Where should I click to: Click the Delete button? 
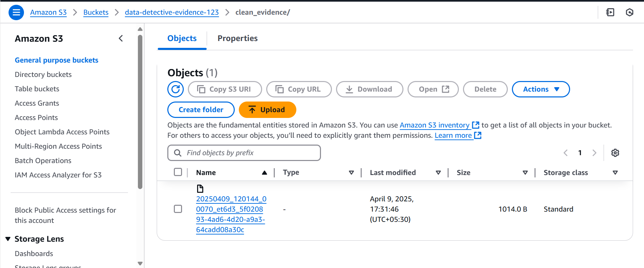click(x=485, y=89)
